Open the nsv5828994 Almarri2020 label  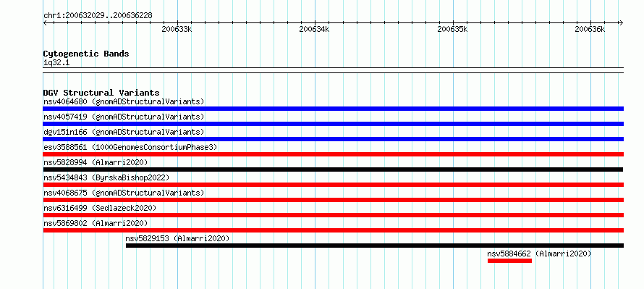click(x=96, y=162)
